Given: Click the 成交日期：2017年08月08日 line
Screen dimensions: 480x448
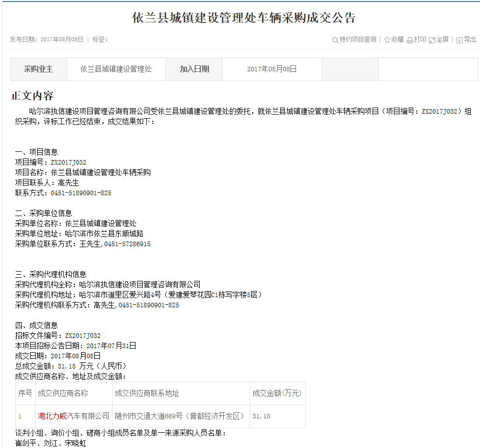Looking at the screenshot, I should (58, 356).
